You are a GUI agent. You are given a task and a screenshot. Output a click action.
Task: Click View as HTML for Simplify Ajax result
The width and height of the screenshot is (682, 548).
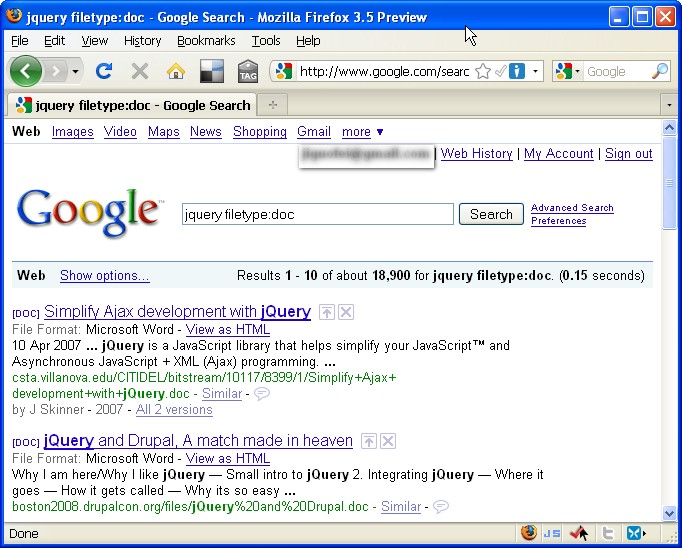(227, 329)
